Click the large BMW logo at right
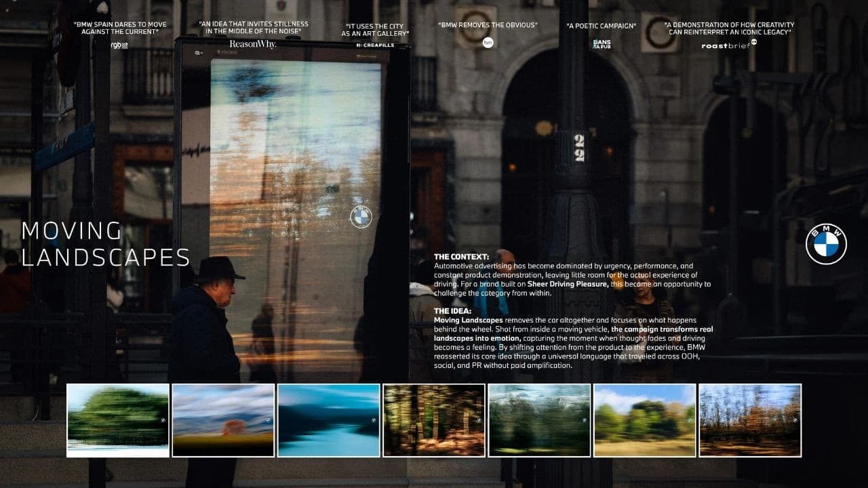This screenshot has height=488, width=868. click(x=826, y=244)
